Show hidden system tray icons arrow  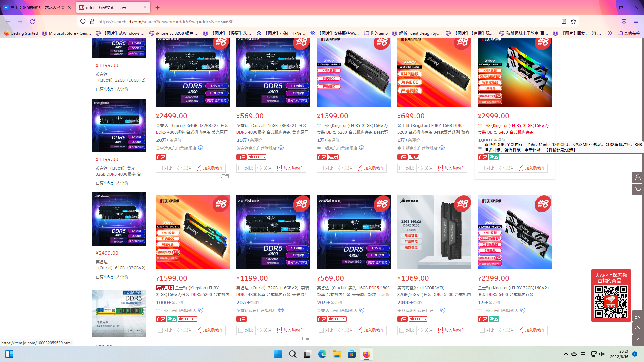(566, 354)
